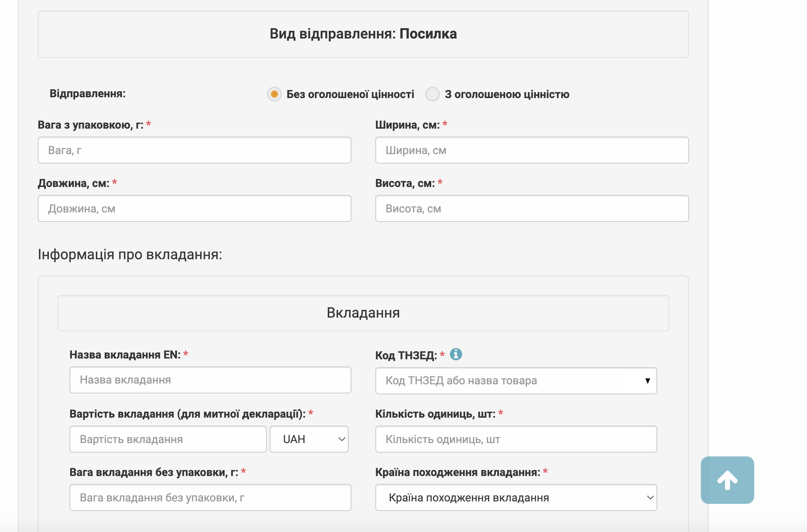This screenshot has width=807, height=532.
Task: Click the 'Відправлення:' label
Action: pyautogui.click(x=87, y=94)
